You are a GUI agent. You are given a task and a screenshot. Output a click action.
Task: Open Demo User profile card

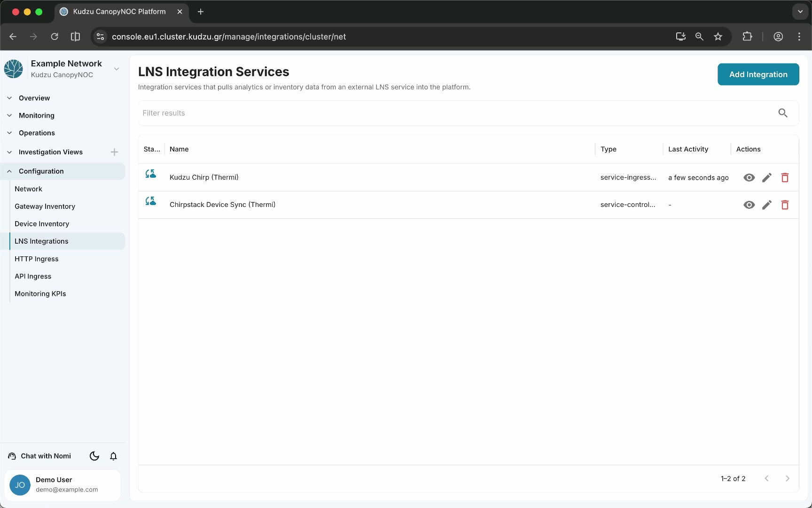click(62, 485)
